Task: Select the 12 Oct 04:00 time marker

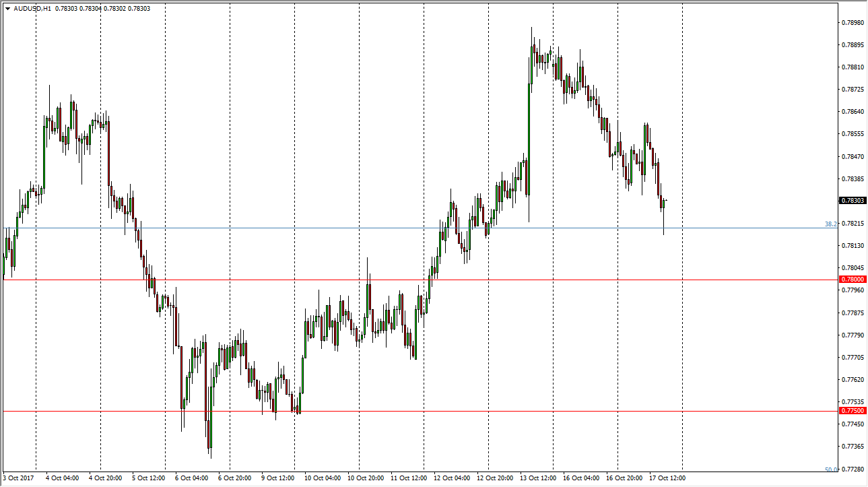Action: [451, 478]
